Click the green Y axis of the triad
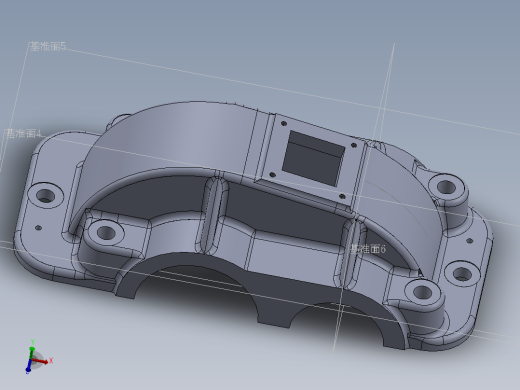 (x=32, y=350)
